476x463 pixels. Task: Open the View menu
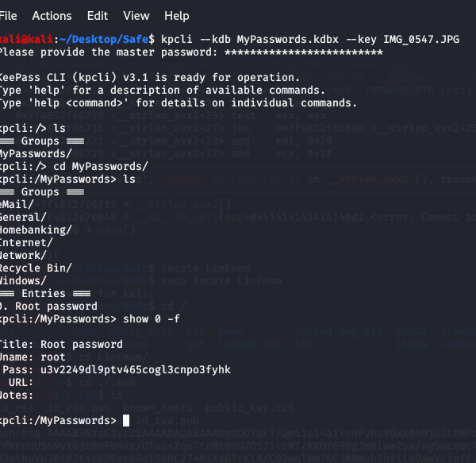(136, 16)
